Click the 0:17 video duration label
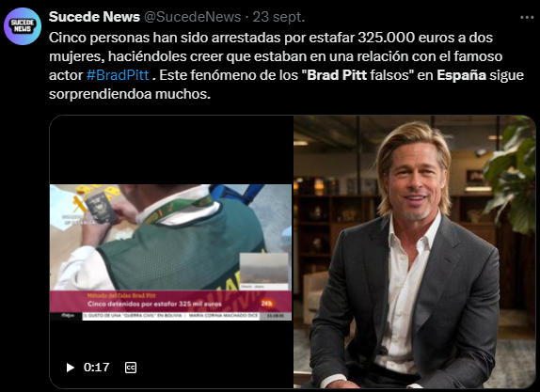The image size is (540, 392). tap(96, 368)
